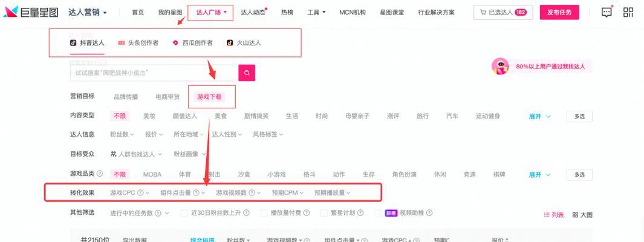Check the 播放量付费 checkbox
Screen dimensions: 644x242
[x=264, y=213]
